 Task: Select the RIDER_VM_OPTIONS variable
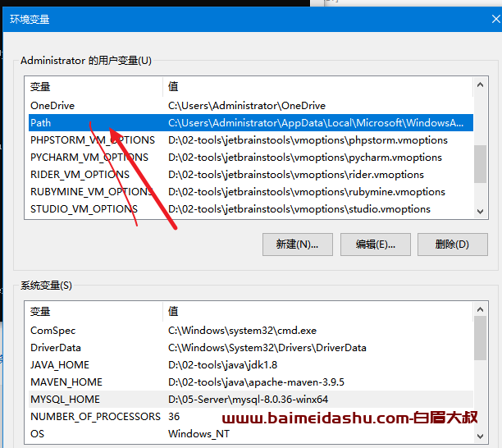point(251,175)
